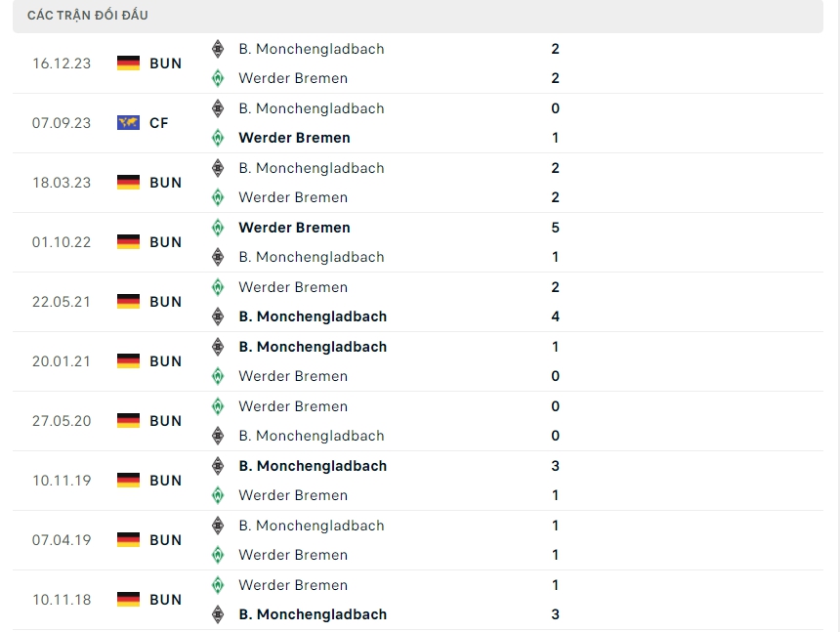Open the "Các trận đối đầu" section header
Screen dimensions: 840x632
pos(88,16)
